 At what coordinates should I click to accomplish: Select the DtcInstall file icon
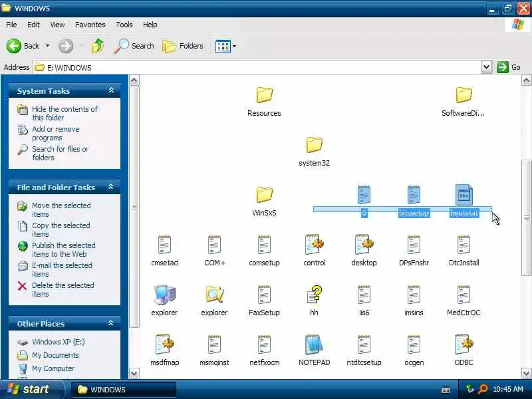point(464,244)
